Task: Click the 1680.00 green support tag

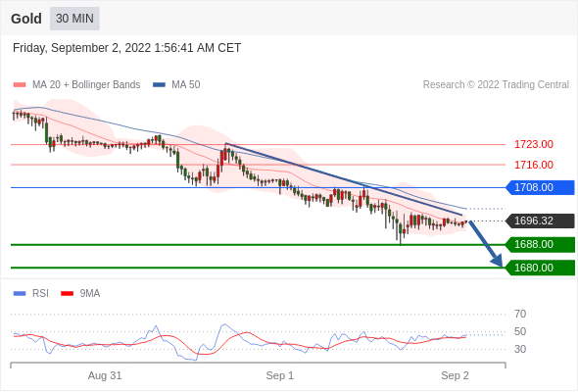Action: point(540,268)
